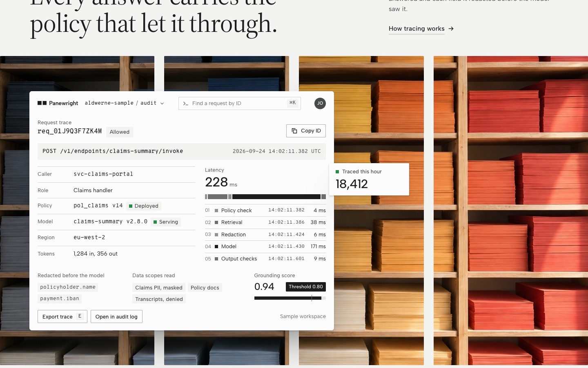Click the green Traced this hour indicator
The image size is (588, 368).
tap(337, 172)
